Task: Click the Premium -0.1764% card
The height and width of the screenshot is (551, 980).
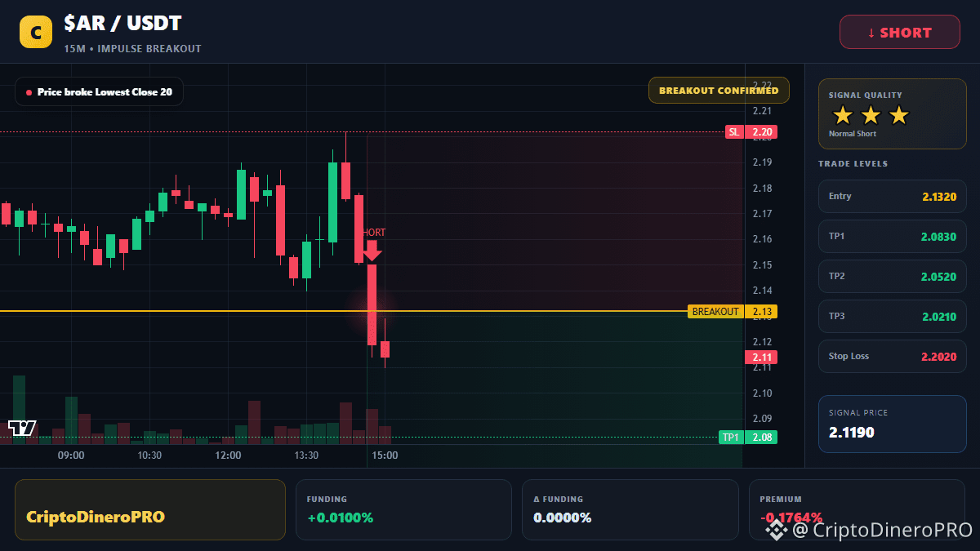Action: pos(857,509)
